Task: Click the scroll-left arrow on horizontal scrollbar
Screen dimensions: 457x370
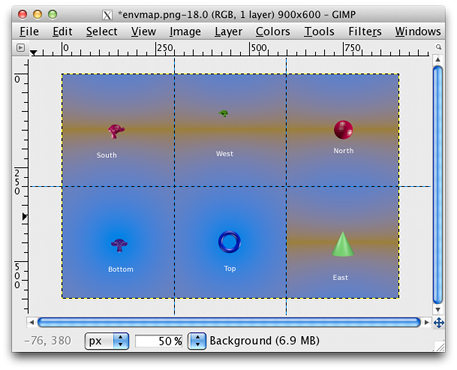Action: tap(32, 322)
